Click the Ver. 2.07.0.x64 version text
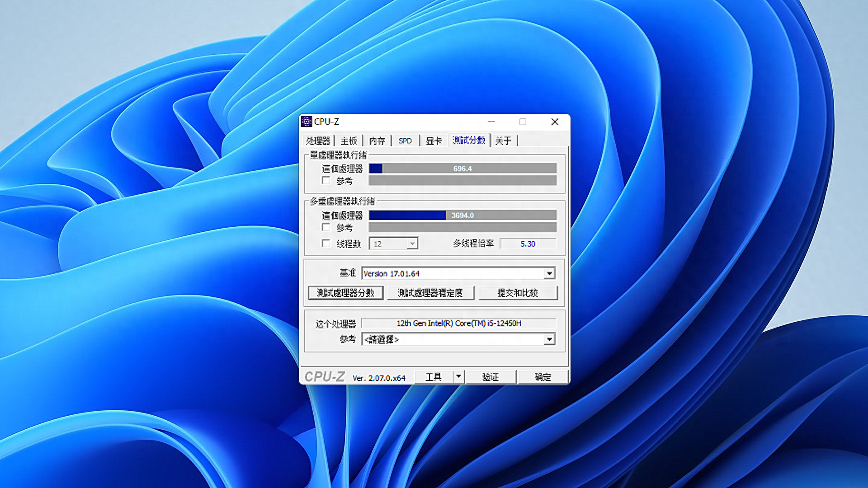The image size is (868, 488). (x=379, y=378)
